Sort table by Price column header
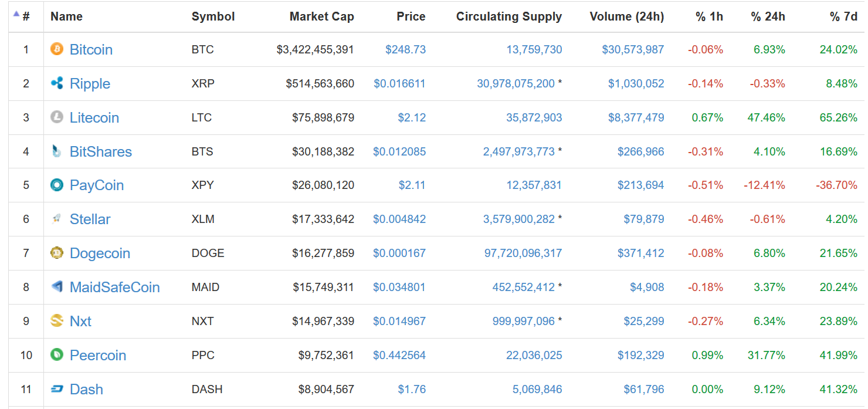868x409 pixels. click(411, 16)
